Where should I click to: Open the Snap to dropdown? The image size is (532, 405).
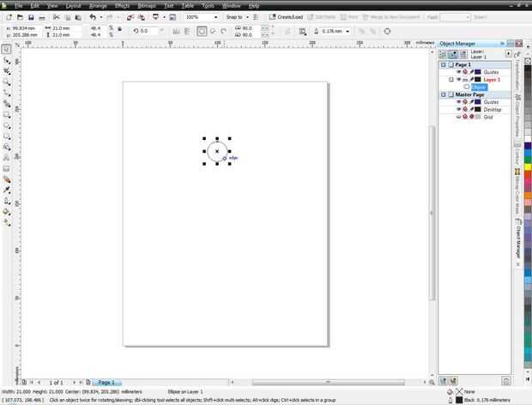click(x=247, y=17)
